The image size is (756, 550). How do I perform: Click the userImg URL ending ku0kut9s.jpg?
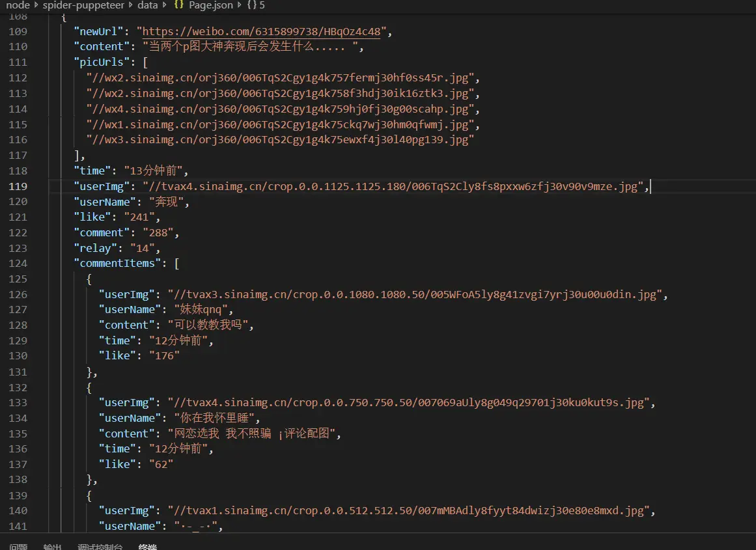[409, 402]
